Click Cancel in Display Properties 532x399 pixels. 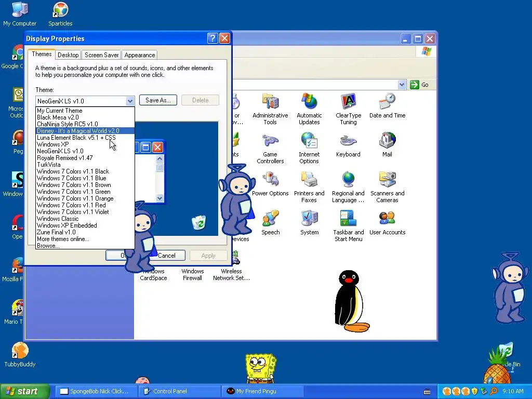(x=167, y=256)
